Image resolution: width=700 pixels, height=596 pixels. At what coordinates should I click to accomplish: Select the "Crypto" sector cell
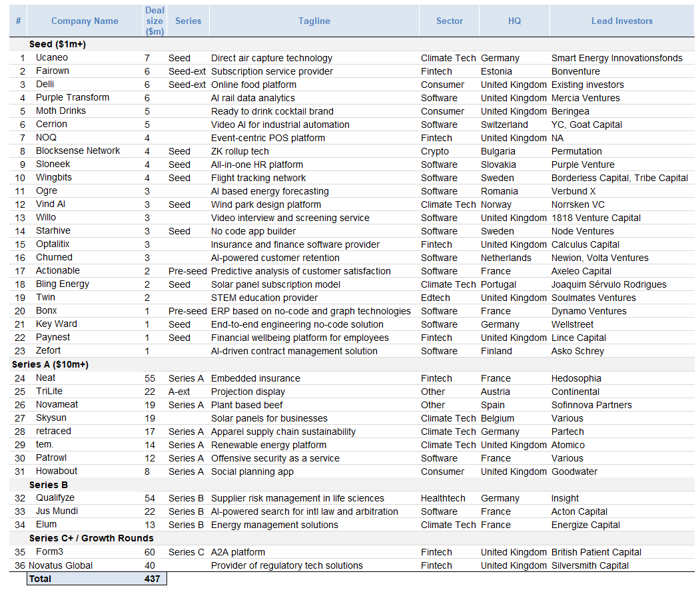point(435,151)
